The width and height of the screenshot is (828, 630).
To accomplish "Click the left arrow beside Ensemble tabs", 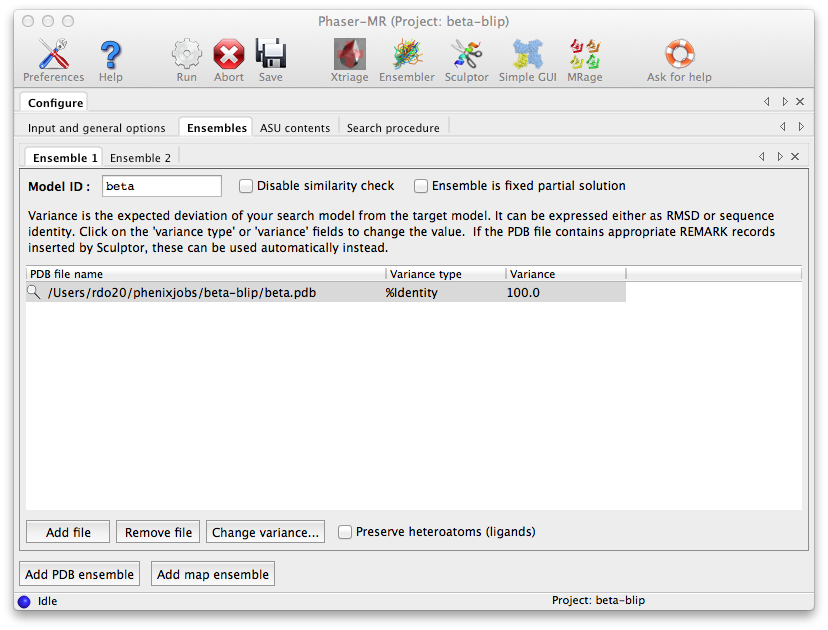I will 761,157.
